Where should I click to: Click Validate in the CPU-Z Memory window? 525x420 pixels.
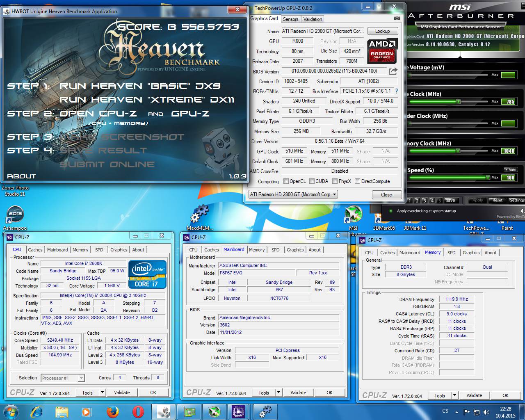pos(474,395)
